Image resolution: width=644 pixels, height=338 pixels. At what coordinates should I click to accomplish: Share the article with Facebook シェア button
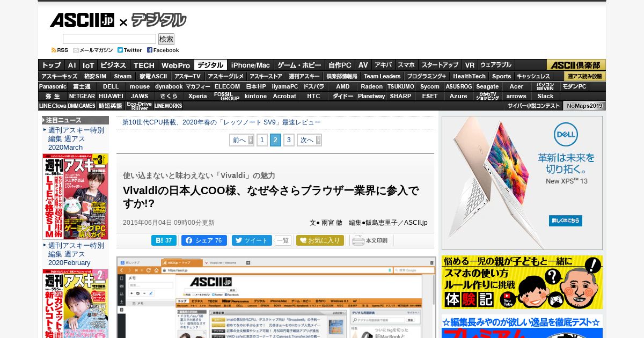point(204,240)
